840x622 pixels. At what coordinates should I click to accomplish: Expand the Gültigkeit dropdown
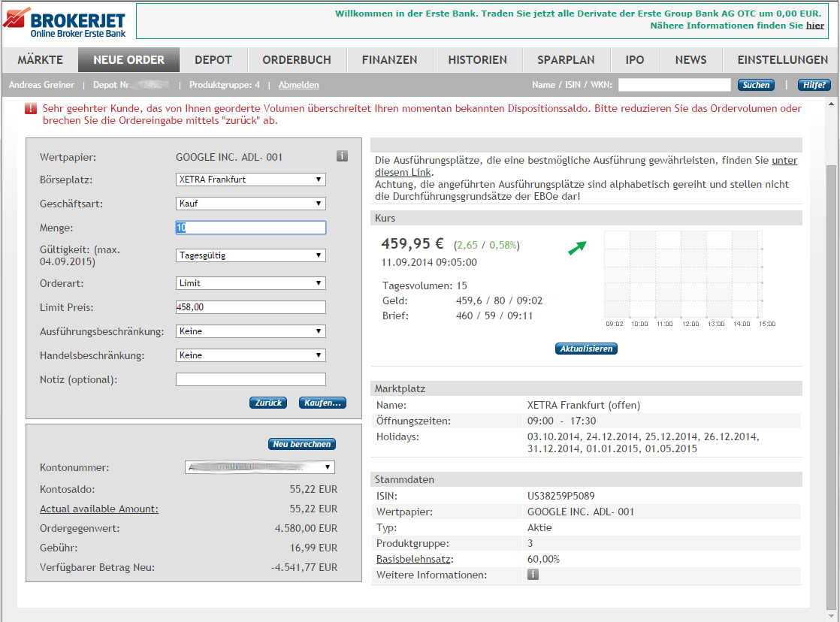[x=251, y=255]
